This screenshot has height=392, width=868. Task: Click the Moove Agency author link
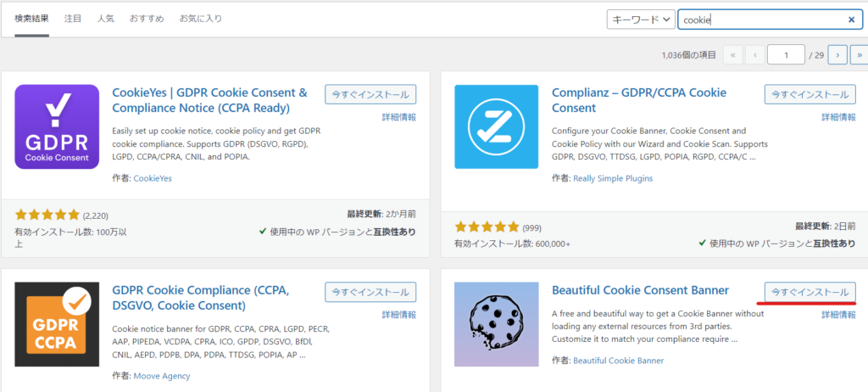pos(162,375)
